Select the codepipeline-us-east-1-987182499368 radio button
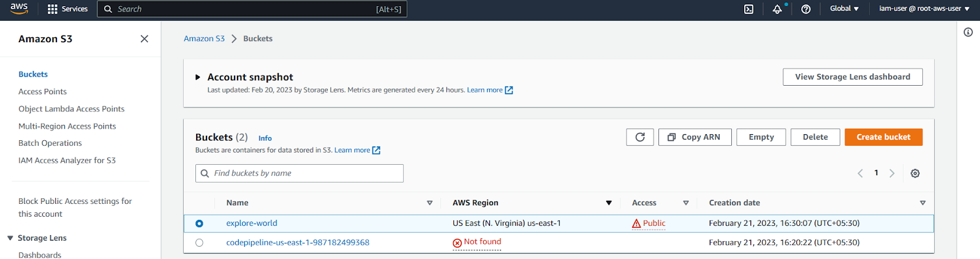Image resolution: width=980 pixels, height=259 pixels. click(199, 243)
